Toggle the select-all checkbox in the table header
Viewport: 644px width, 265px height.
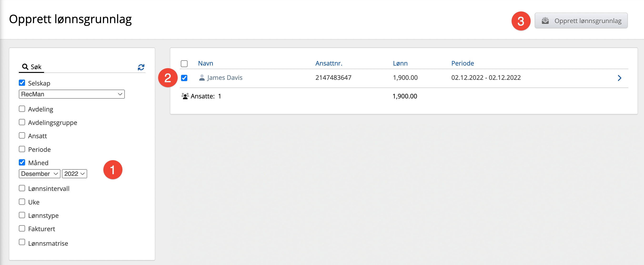click(x=184, y=64)
